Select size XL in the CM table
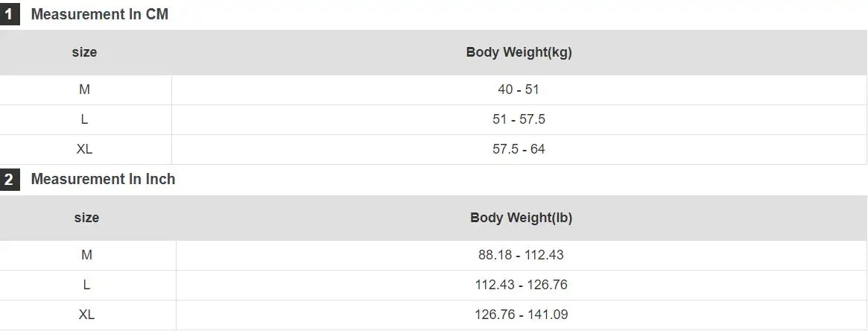The image size is (868, 331). click(x=84, y=149)
